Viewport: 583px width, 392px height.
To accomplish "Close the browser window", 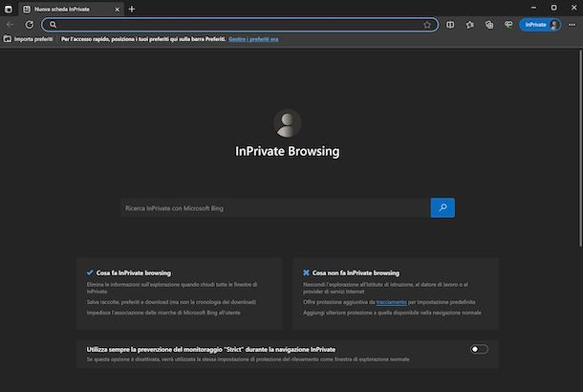I will tap(573, 8).
